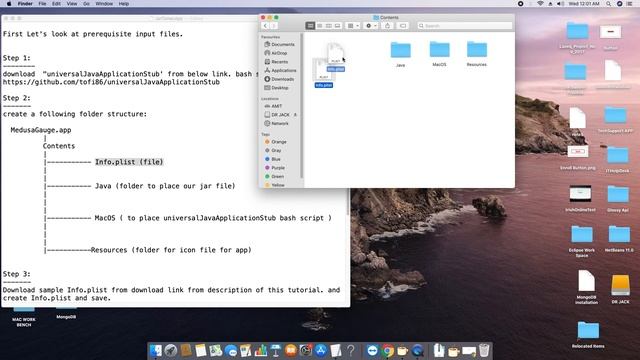
Task: Open Books from the Dock
Action: [x=291, y=351]
